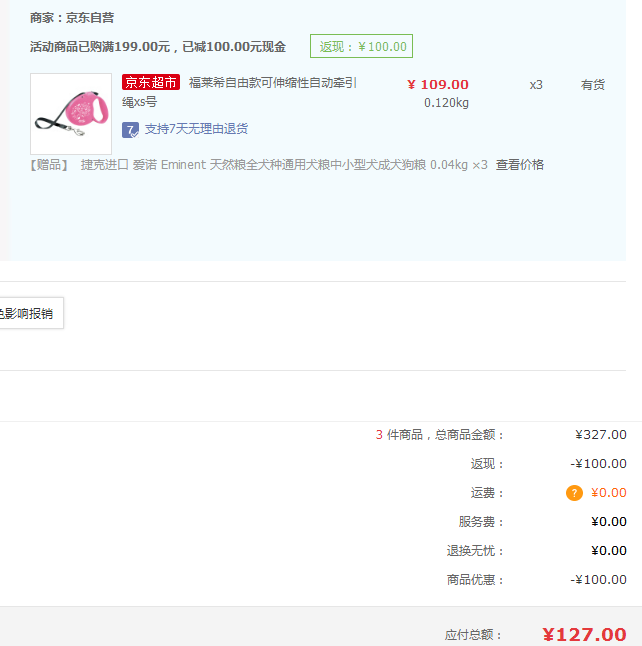Click the 返现：￥100.00 green badge
This screenshot has height=646, width=642.
tap(361, 46)
